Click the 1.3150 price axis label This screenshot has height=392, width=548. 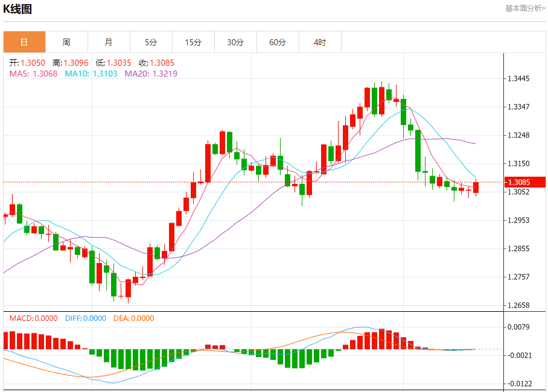coord(518,163)
